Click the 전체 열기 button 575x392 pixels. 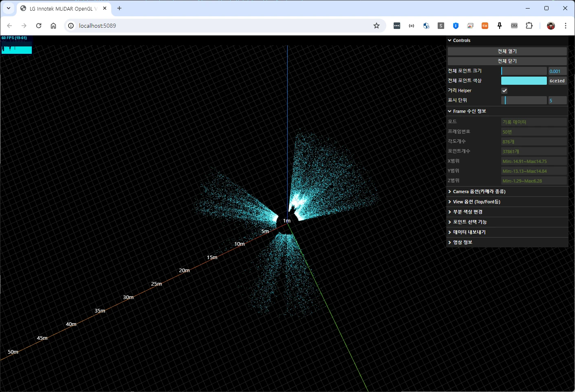(x=507, y=51)
